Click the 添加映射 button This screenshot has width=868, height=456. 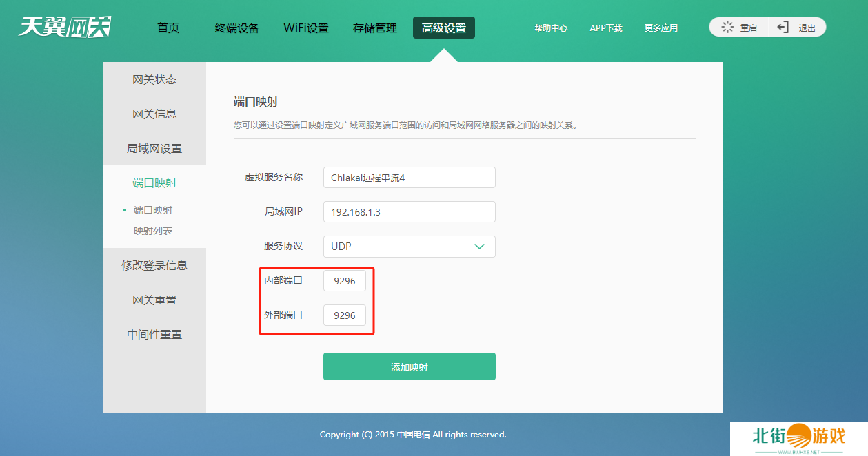(x=409, y=366)
